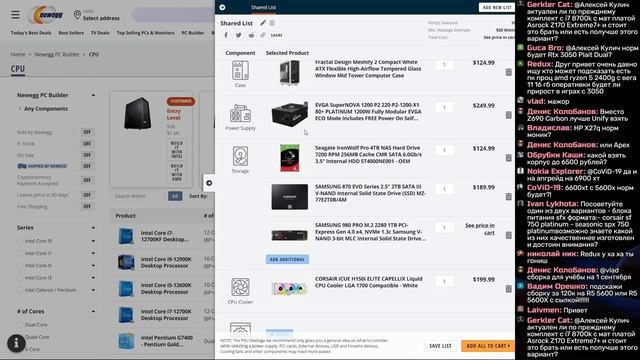Remove the Corsair H150i CPU cooler

click(x=508, y=289)
